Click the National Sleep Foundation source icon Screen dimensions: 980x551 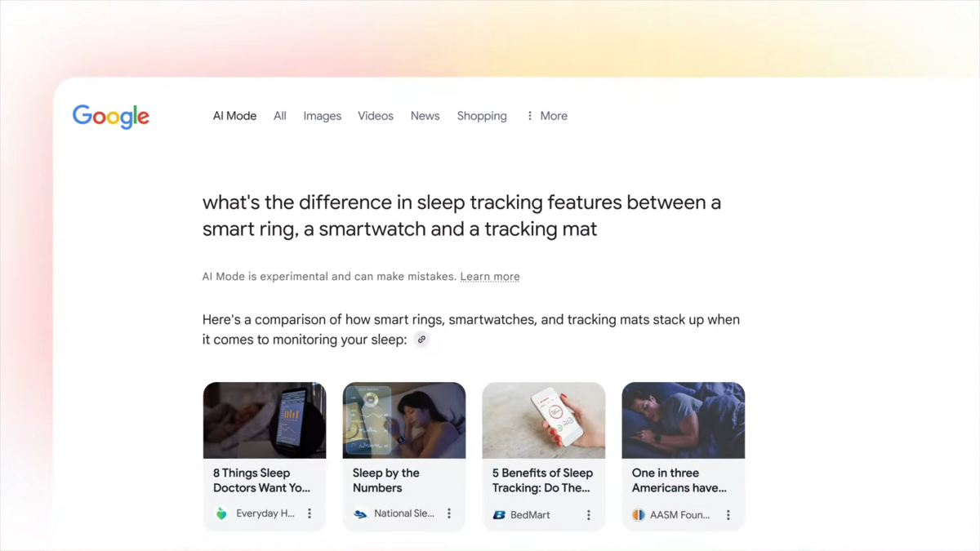pyautogui.click(x=359, y=514)
